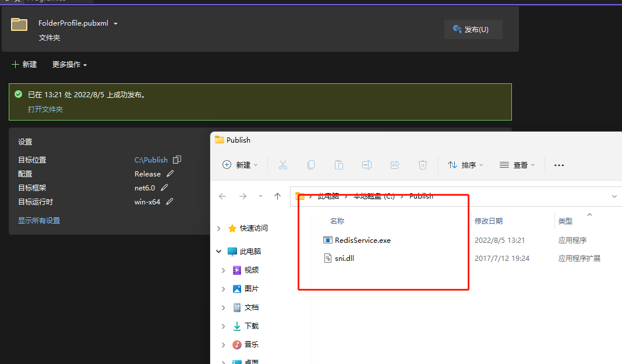Share files using the share icon
This screenshot has height=364, width=622.
395,165
